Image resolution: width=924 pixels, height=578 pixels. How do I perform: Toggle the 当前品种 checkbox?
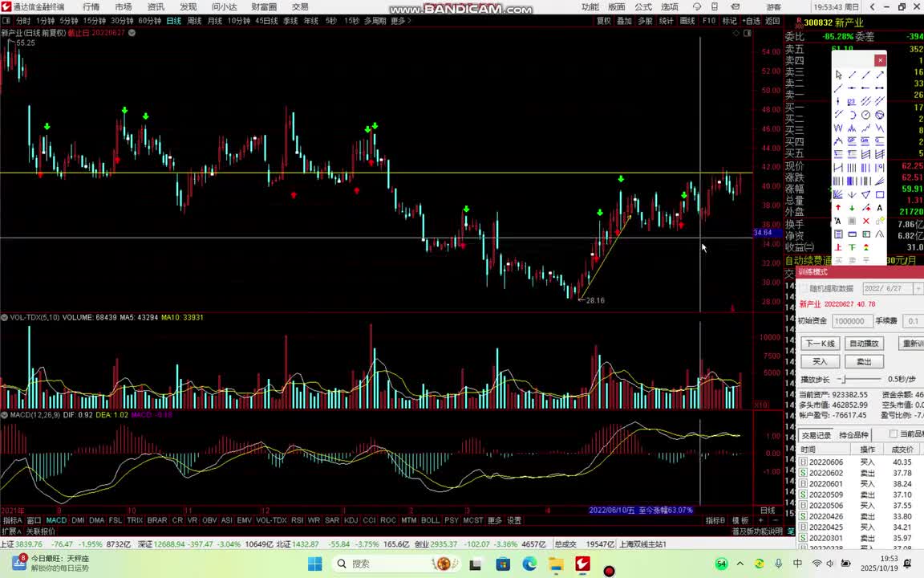(893, 434)
